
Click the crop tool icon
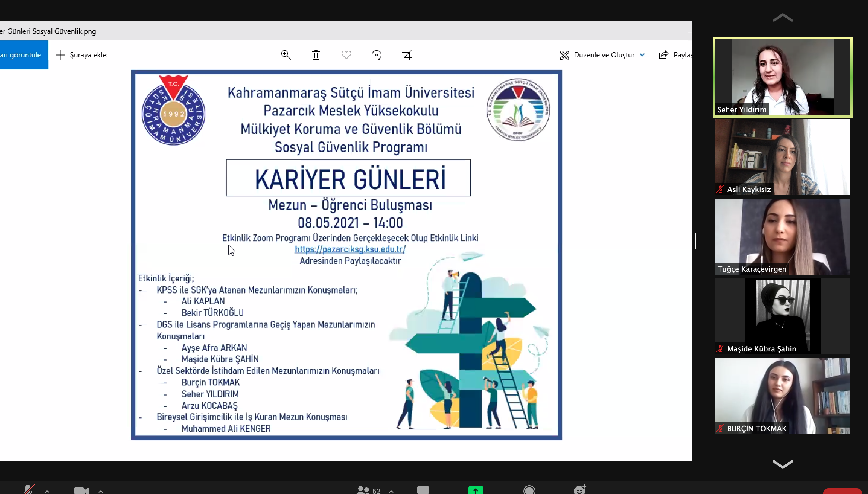[407, 55]
